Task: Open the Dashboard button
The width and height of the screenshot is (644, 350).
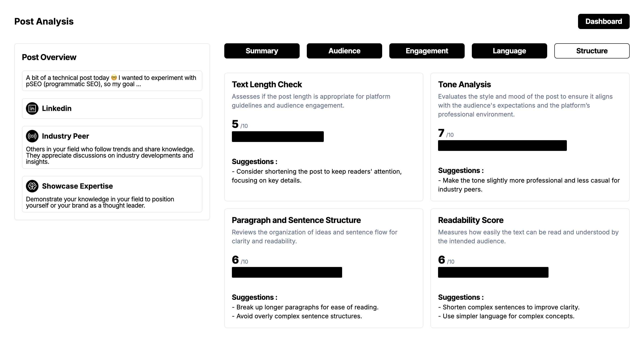Action: pyautogui.click(x=604, y=21)
